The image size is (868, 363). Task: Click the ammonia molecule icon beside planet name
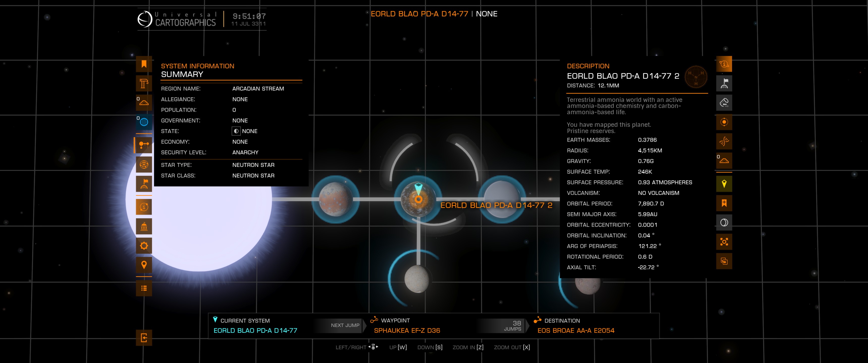pyautogui.click(x=696, y=77)
